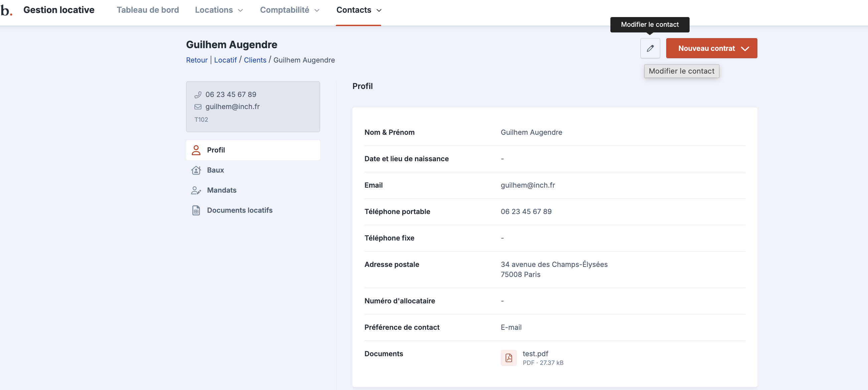
Task: Expand the Comptabilité dropdown menu
Action: [x=289, y=10]
